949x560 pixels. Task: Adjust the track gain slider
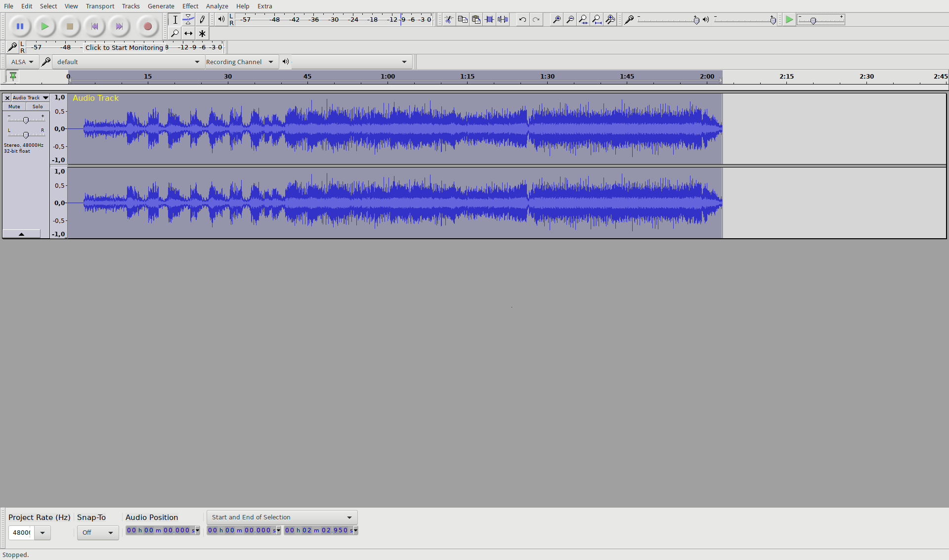[26, 120]
